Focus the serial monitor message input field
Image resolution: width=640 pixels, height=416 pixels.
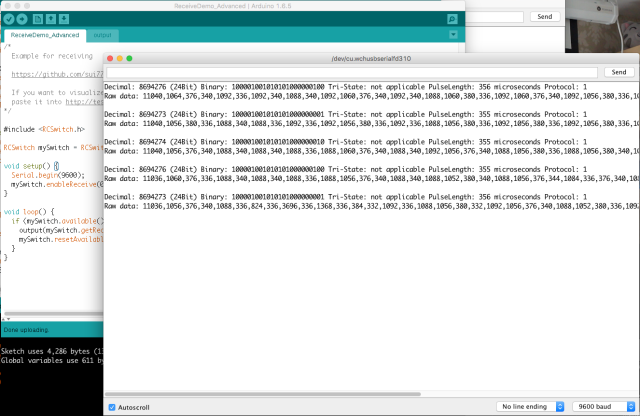coord(352,72)
